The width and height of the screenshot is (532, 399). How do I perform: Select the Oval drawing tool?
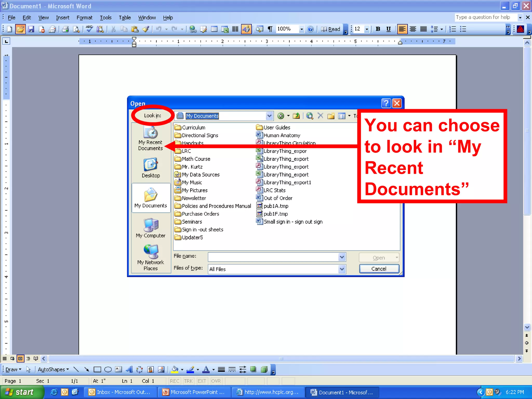(108, 369)
